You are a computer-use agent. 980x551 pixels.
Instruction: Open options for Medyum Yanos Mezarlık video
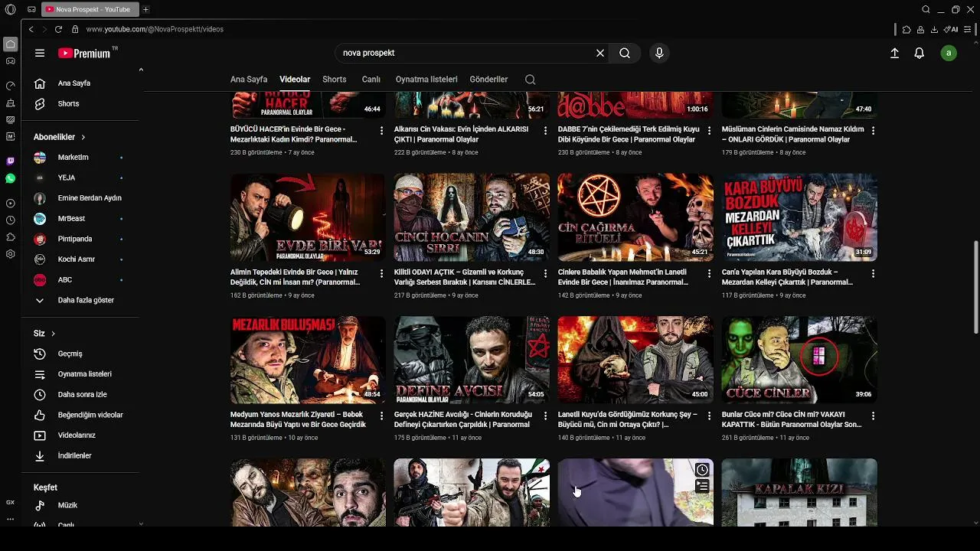point(381,416)
